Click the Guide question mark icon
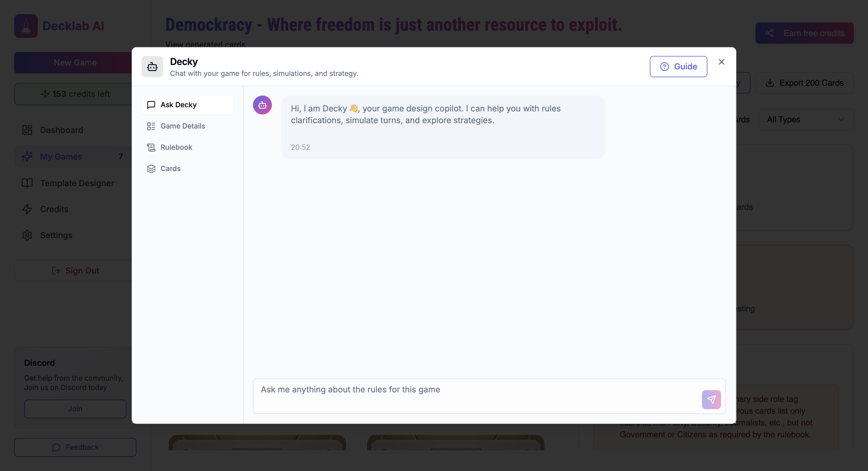 [x=665, y=66]
